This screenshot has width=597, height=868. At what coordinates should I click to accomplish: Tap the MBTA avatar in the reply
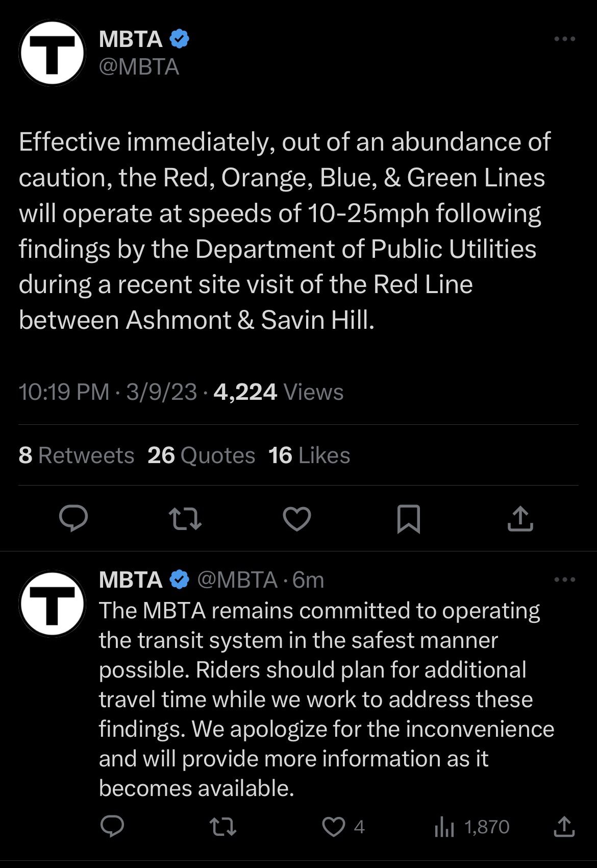click(53, 604)
